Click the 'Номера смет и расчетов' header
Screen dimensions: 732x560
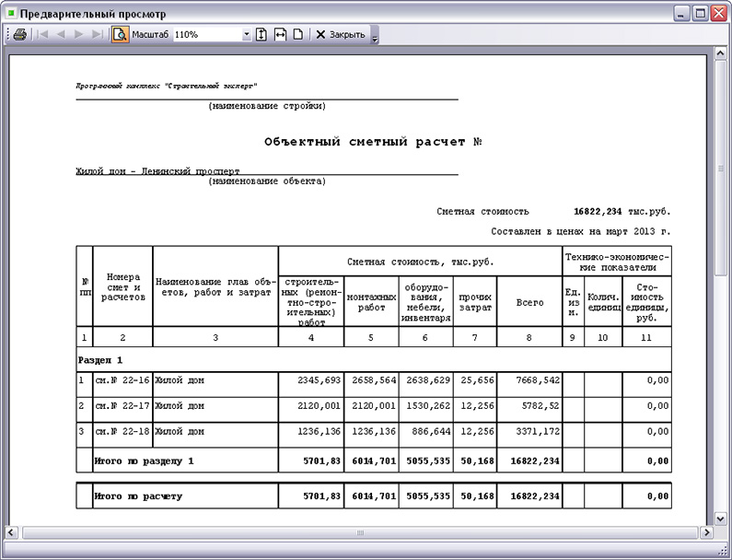tap(122, 287)
